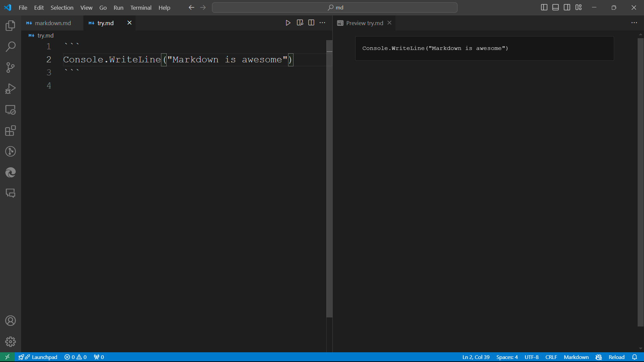644x362 pixels.
Task: Change the UTF-8 file encoding
Action: coord(532,357)
